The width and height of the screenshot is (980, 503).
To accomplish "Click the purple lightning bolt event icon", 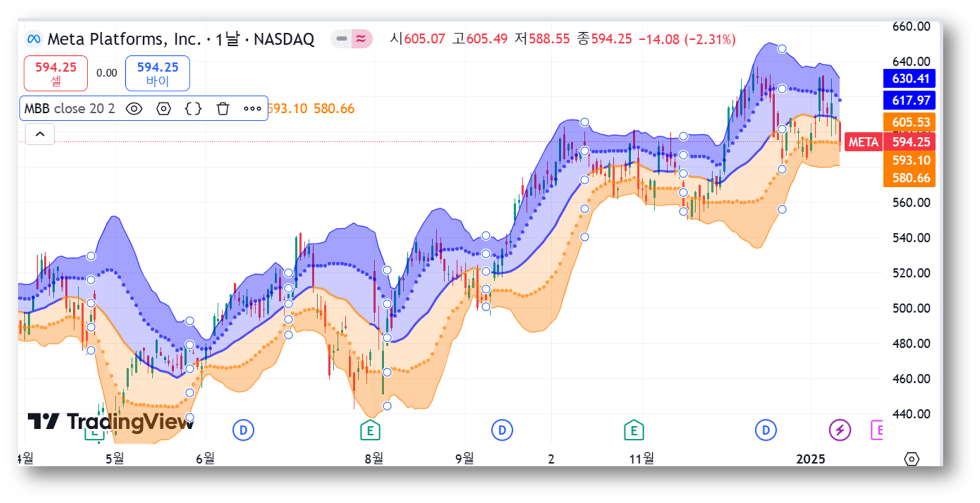I will tap(840, 430).
